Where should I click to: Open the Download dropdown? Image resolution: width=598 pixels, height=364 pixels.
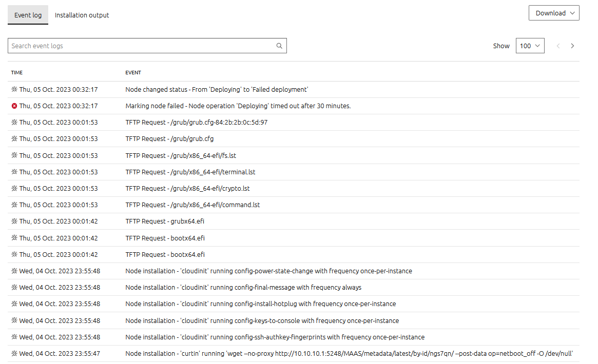(x=554, y=13)
